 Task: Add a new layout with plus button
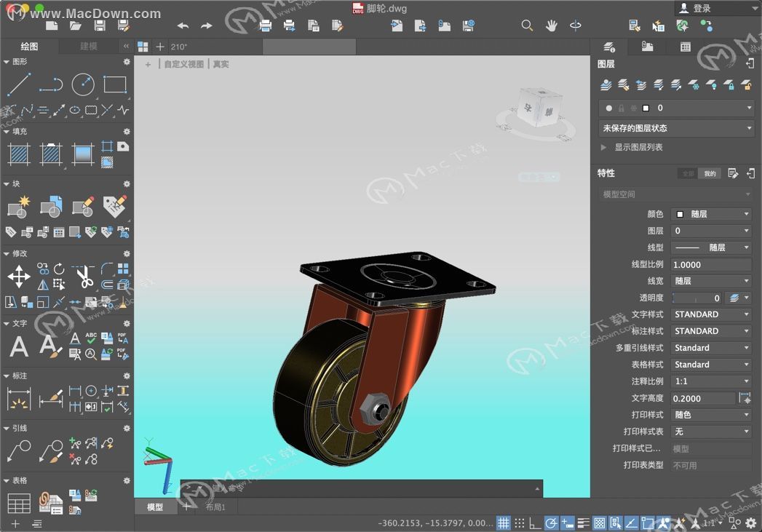186,507
